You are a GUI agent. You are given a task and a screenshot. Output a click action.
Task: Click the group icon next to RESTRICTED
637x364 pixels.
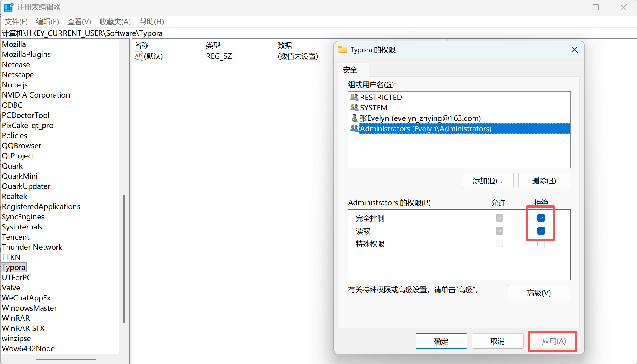(354, 97)
